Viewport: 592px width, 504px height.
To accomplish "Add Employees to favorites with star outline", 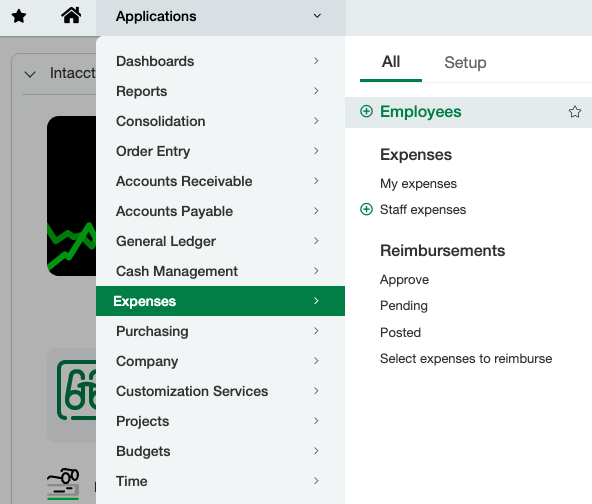I will [x=575, y=112].
